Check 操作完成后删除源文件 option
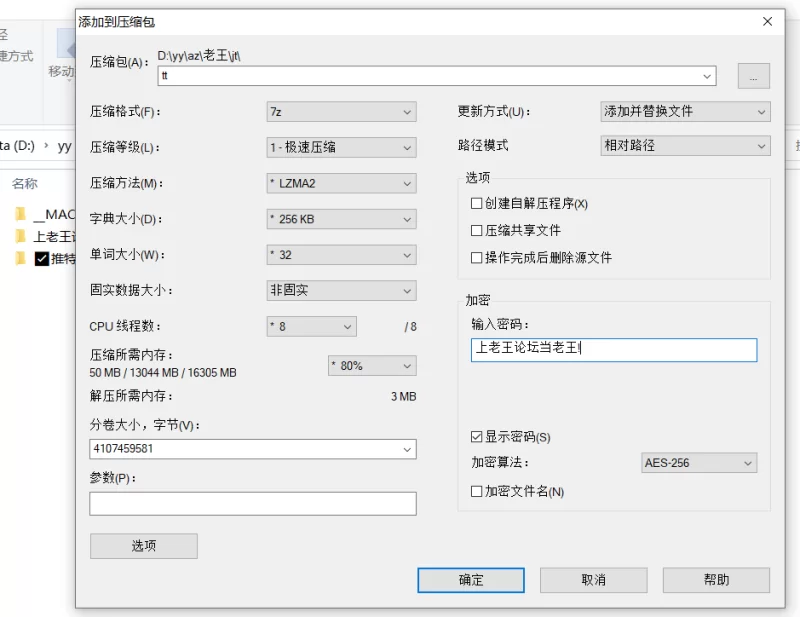 [477, 258]
